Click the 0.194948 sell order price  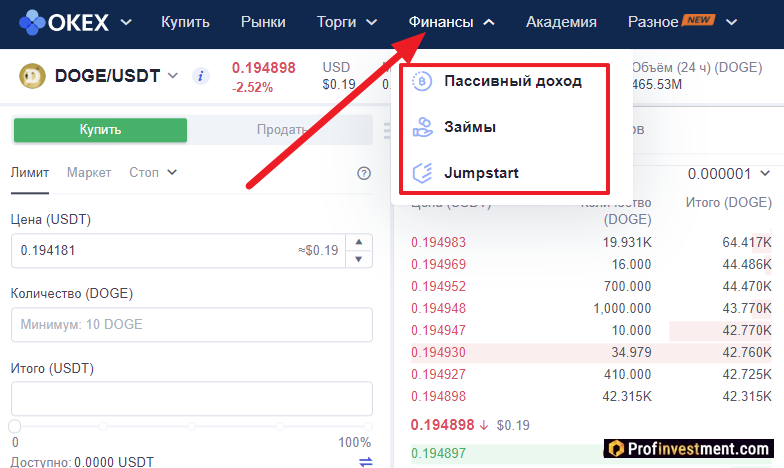click(x=438, y=308)
